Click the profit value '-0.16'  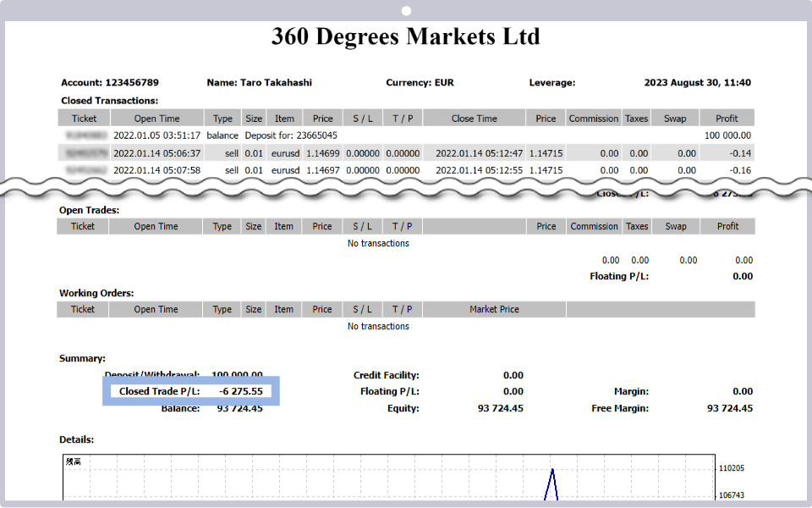pos(741,170)
